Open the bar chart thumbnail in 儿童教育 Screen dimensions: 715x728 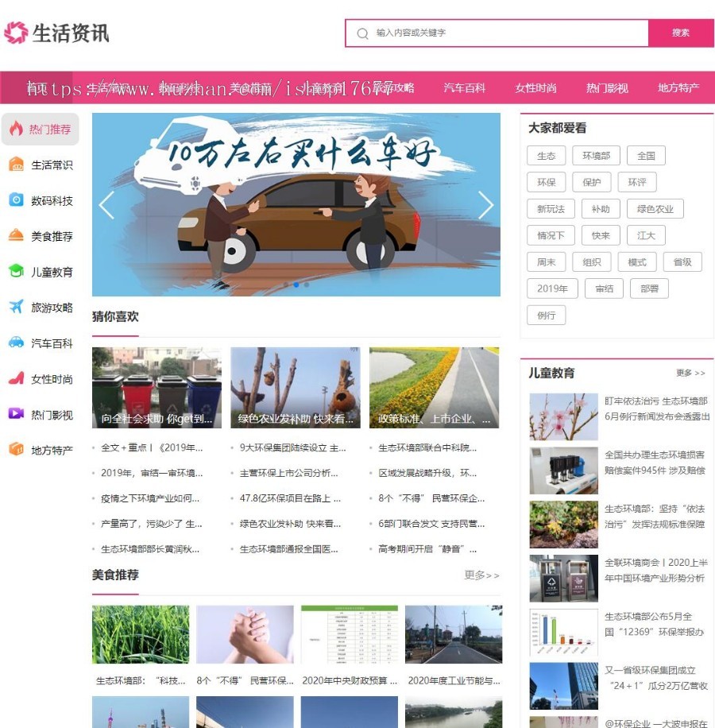point(564,632)
